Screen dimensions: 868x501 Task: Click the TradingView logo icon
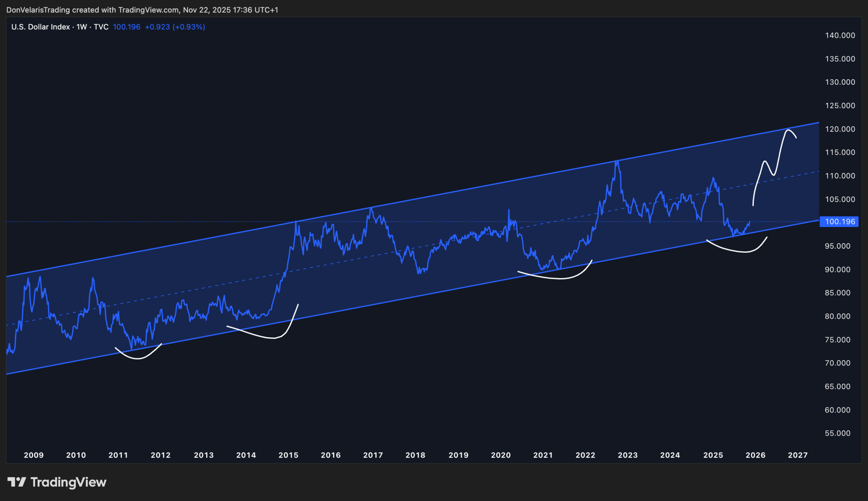(17, 482)
